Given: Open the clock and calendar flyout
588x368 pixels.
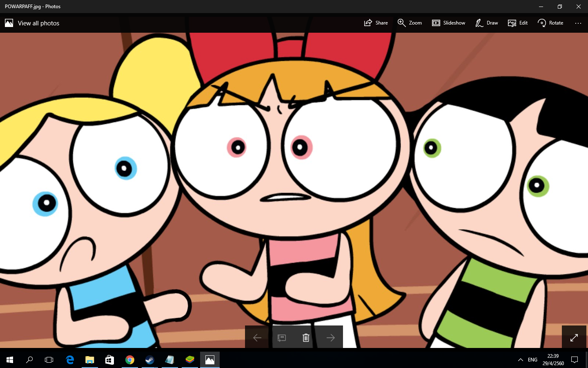Looking at the screenshot, I should tap(553, 360).
